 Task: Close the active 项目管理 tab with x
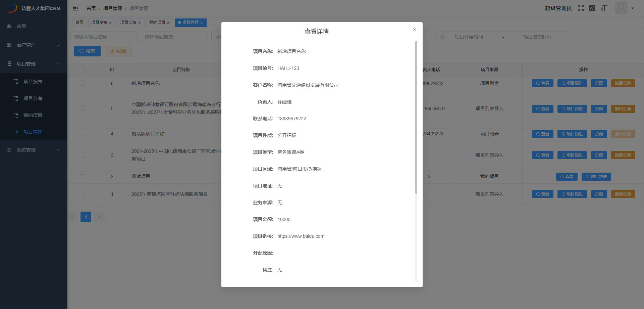pos(202,23)
